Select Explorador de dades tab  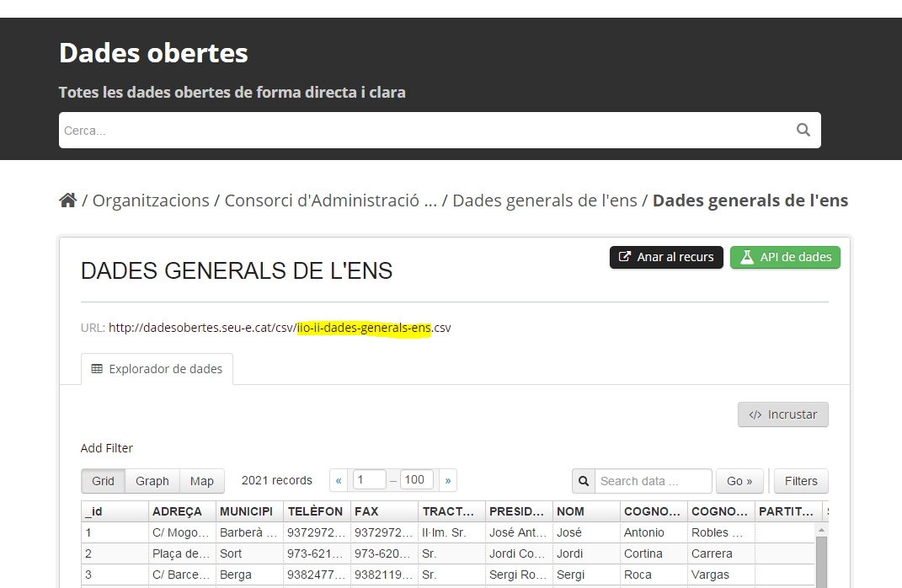point(157,369)
